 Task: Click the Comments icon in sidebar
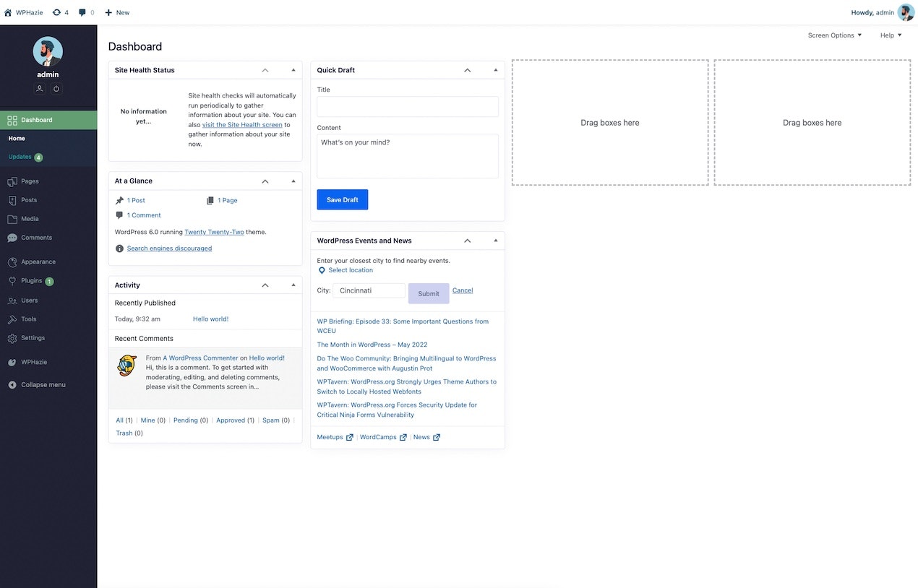(12, 238)
